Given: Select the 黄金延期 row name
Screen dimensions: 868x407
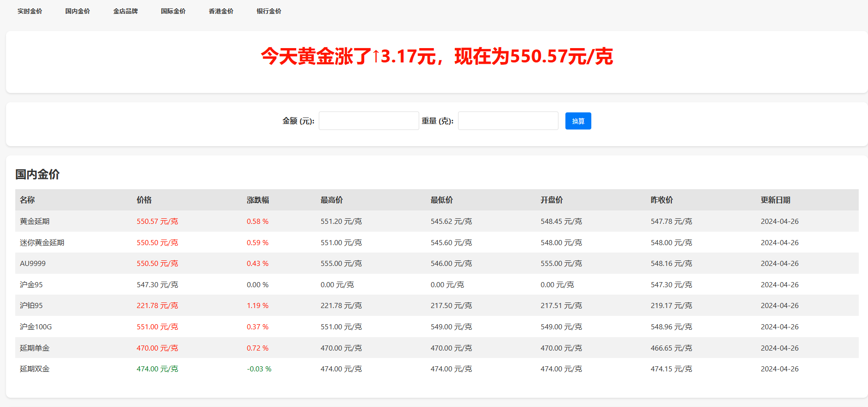Looking at the screenshot, I should coord(35,222).
